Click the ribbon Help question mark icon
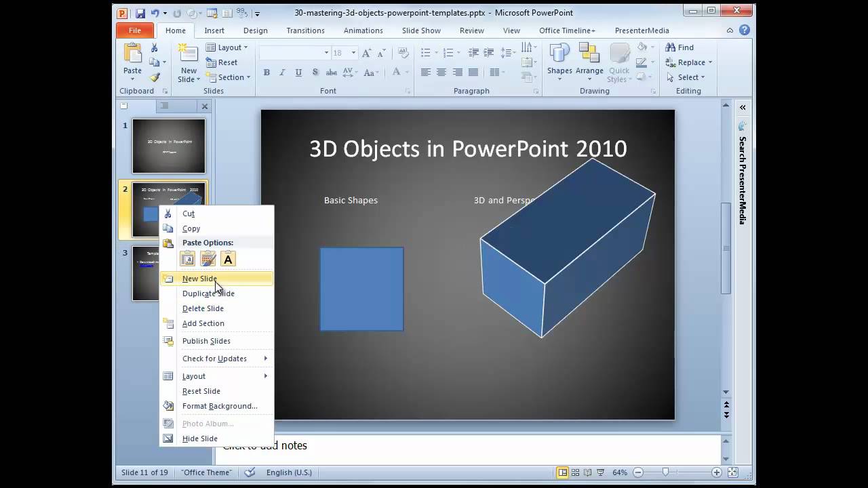This screenshot has width=868, height=488. pyautogui.click(x=745, y=30)
